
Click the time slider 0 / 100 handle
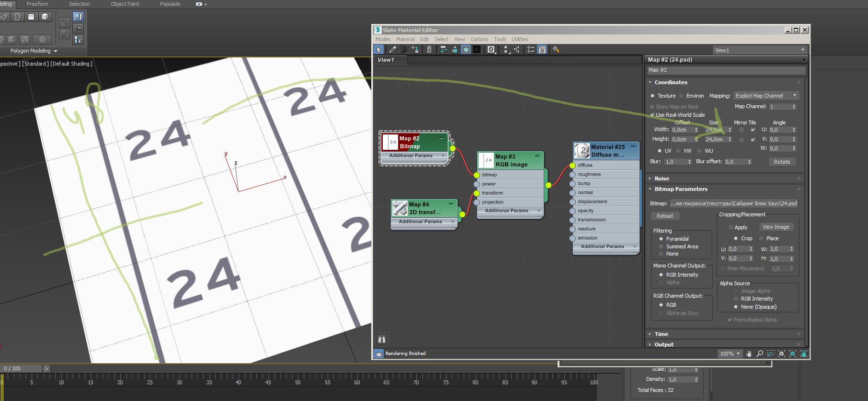[x=21, y=368]
